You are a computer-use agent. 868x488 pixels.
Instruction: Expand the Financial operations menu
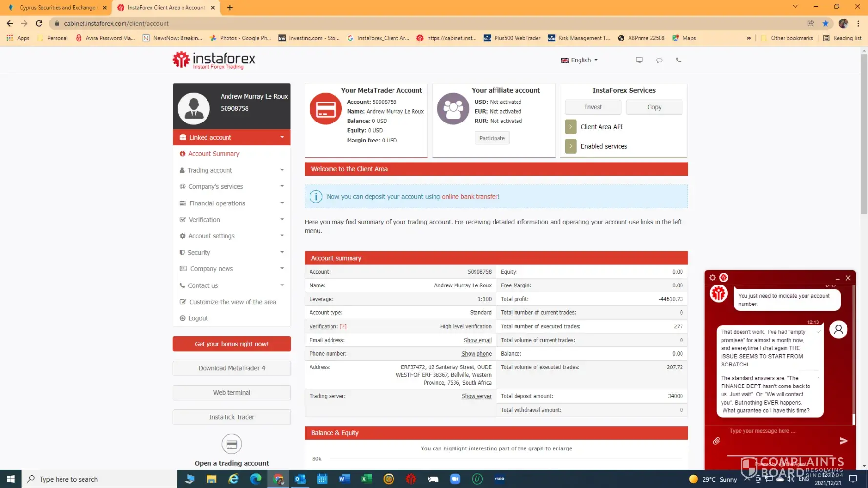pyautogui.click(x=231, y=203)
